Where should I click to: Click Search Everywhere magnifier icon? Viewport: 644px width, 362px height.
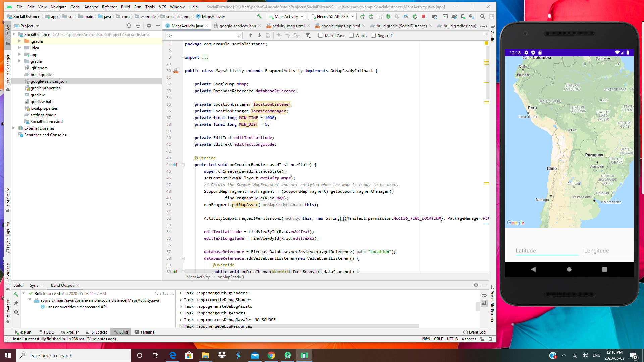click(482, 16)
